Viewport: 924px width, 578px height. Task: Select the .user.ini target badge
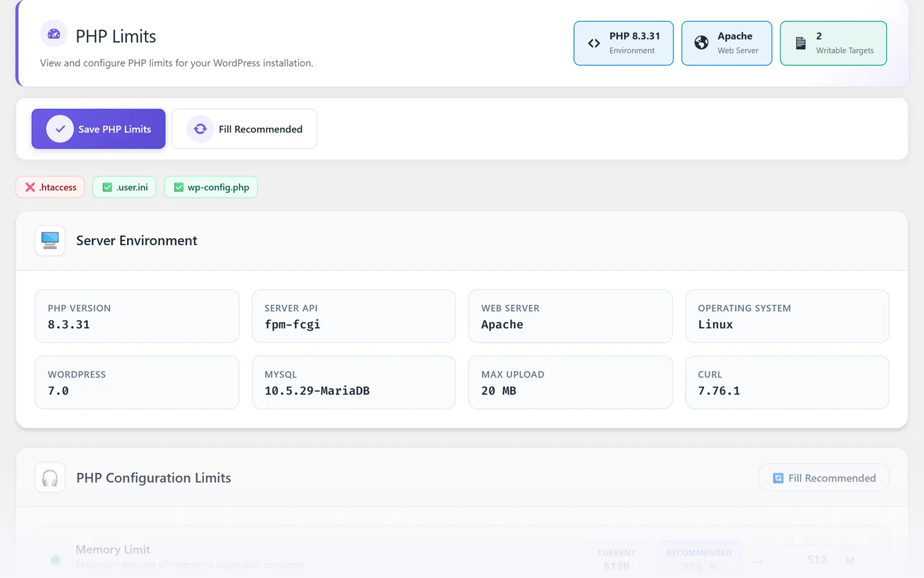[x=124, y=187]
